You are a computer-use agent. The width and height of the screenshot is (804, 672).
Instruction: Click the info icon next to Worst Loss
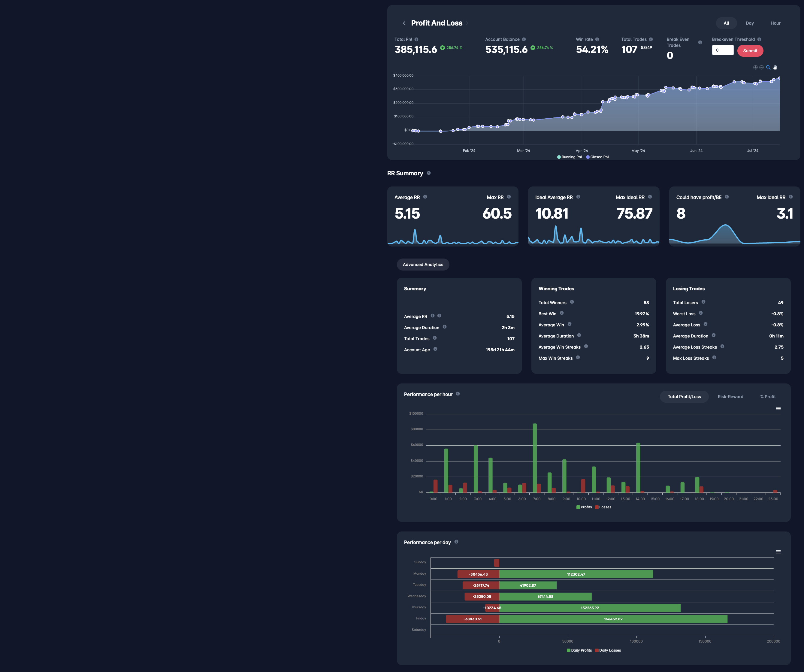click(701, 313)
